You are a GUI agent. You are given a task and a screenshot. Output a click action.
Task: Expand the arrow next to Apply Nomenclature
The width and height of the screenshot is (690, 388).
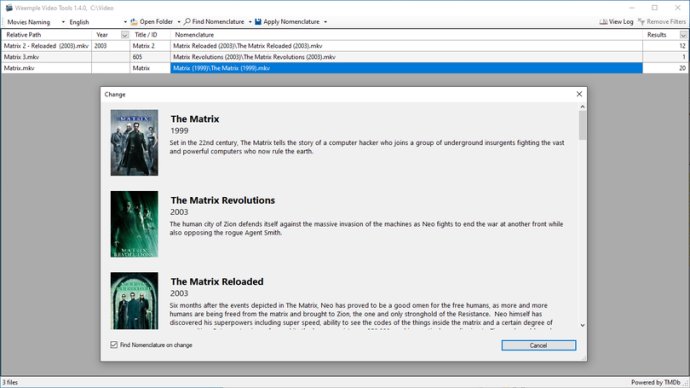(x=325, y=22)
